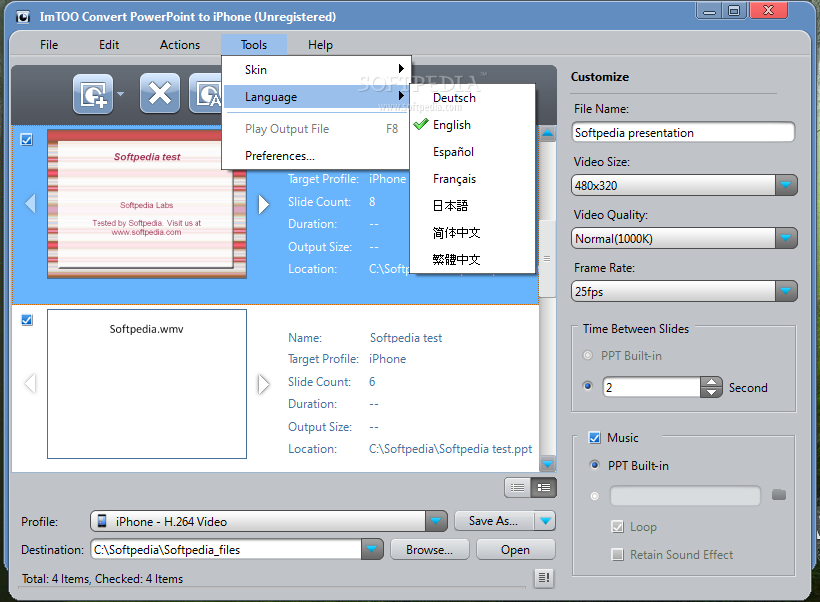Viewport: 820px width, 602px height.
Task: Decrease the seconds value with down stepper
Action: click(x=711, y=392)
